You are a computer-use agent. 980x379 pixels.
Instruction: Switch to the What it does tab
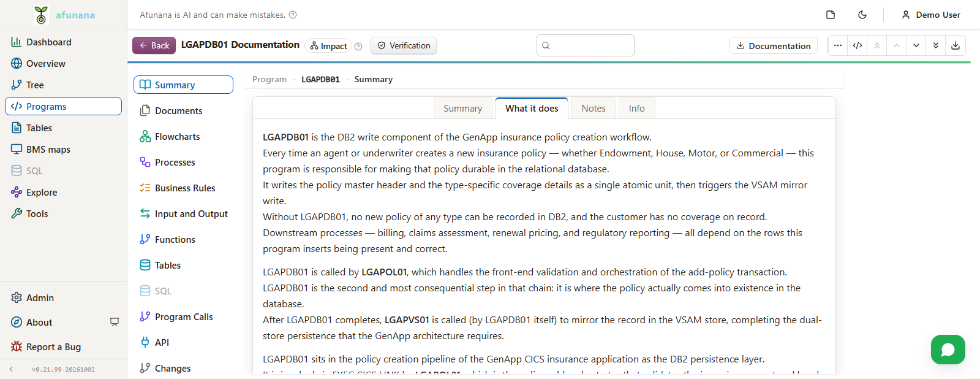click(532, 108)
